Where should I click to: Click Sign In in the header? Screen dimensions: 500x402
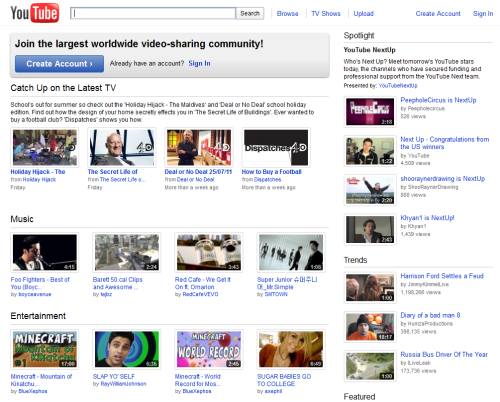pyautogui.click(x=483, y=14)
